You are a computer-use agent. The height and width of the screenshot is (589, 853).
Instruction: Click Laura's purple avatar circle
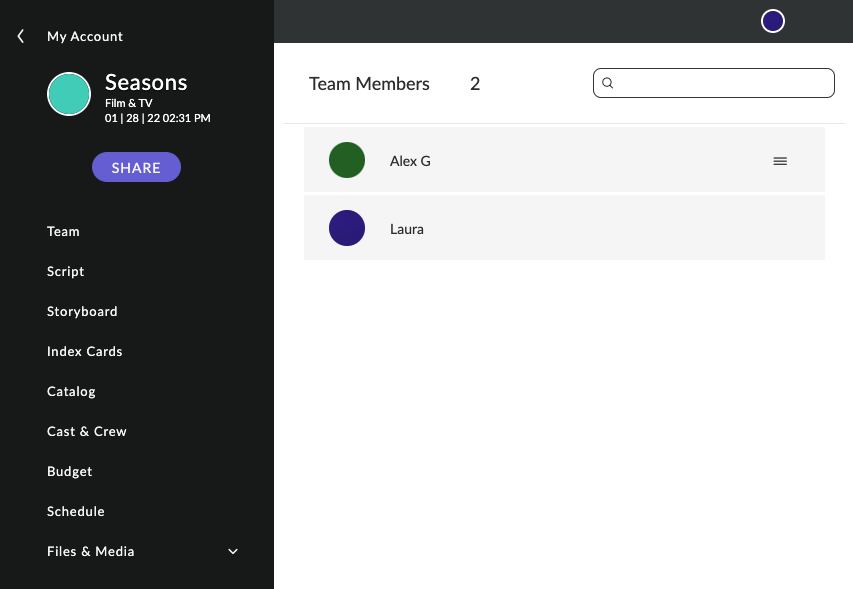(347, 228)
